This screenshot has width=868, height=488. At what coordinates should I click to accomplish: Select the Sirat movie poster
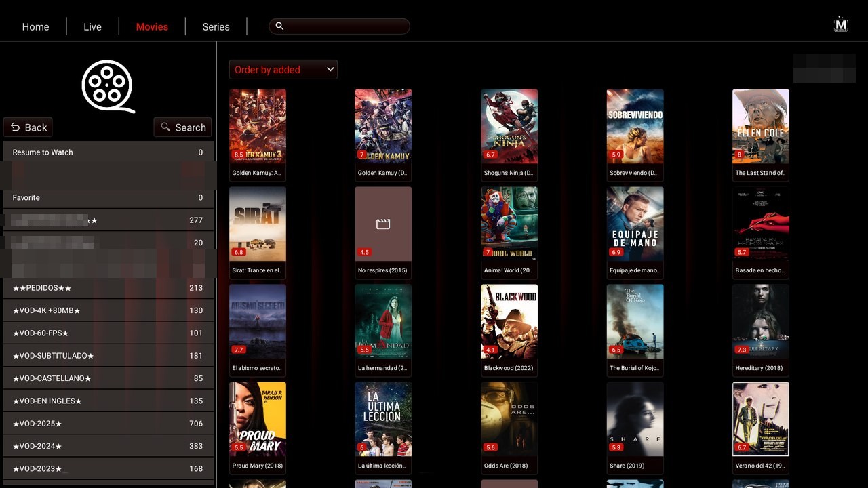coord(258,224)
